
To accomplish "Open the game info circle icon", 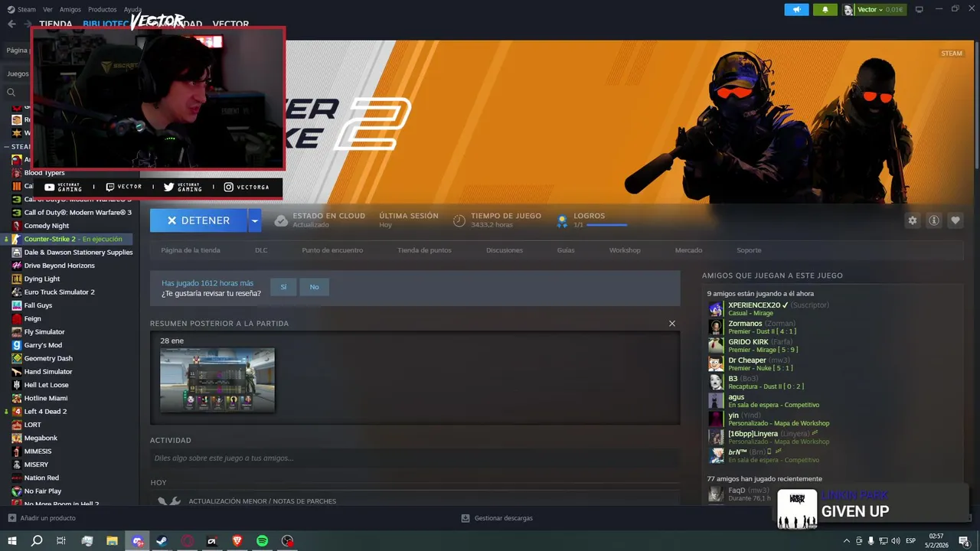I will (934, 220).
